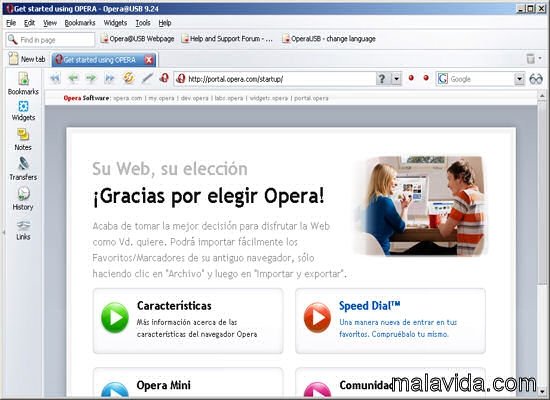The width and height of the screenshot is (550, 400).
Task: Follow the portal.opera link
Action: (x=311, y=98)
